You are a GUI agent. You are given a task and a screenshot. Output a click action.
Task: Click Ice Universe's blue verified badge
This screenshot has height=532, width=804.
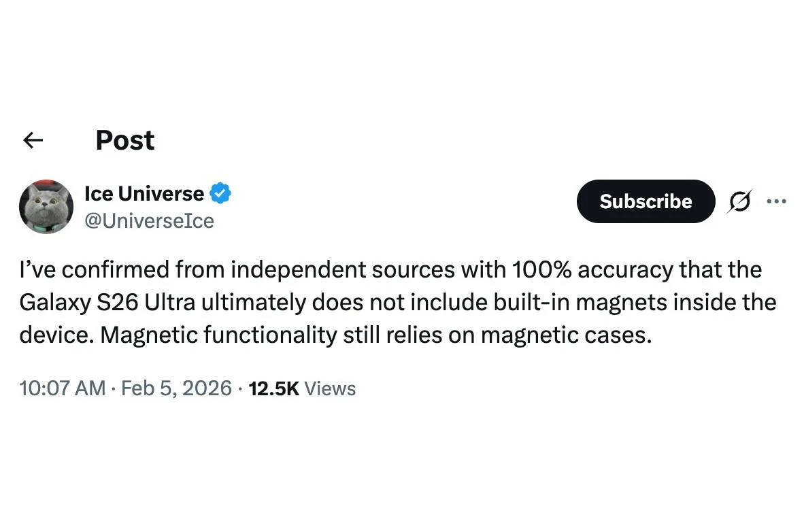point(219,193)
